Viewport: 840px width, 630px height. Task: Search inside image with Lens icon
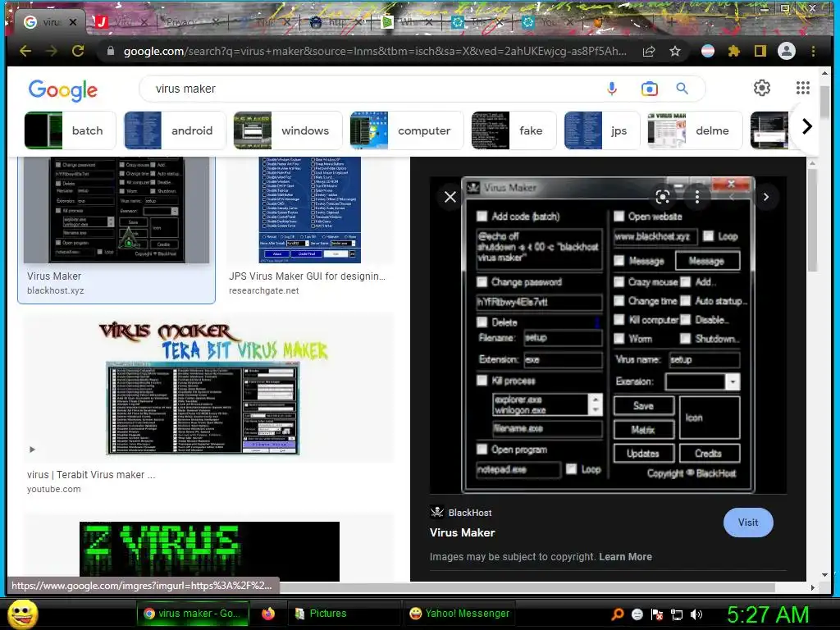[x=663, y=197]
